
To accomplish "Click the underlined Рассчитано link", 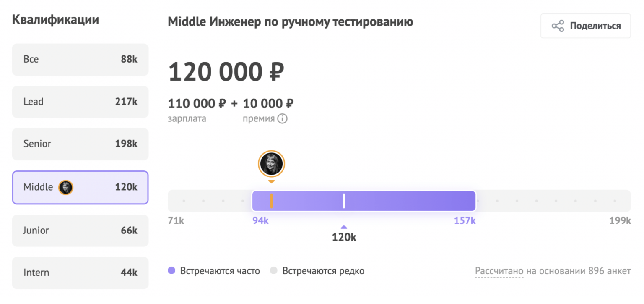I will tap(499, 271).
